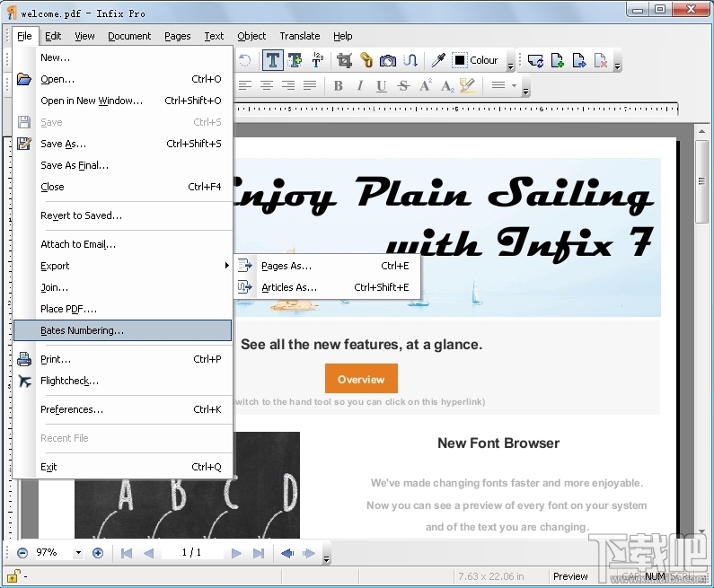
Task: Select the Link tool chain icon
Action: point(366,60)
